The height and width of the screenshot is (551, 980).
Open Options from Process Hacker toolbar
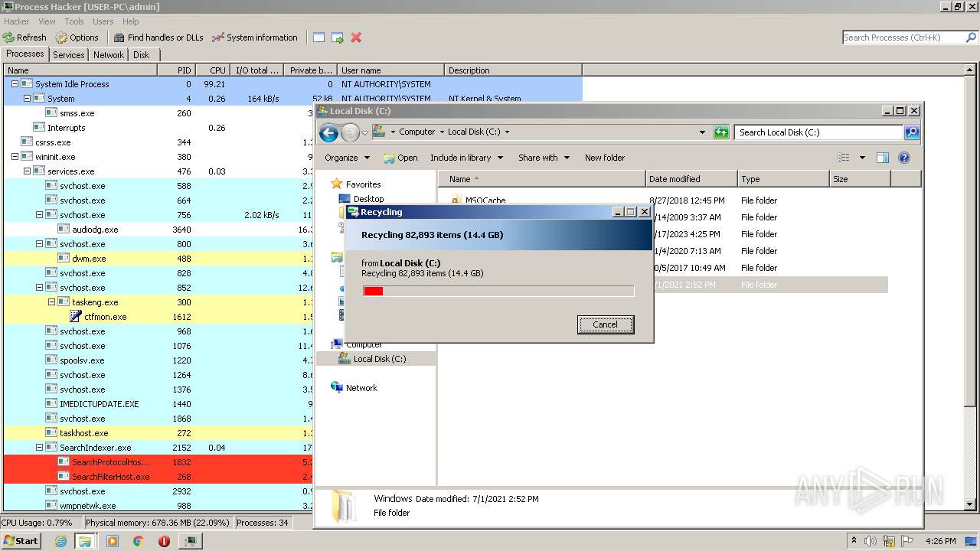tap(77, 37)
